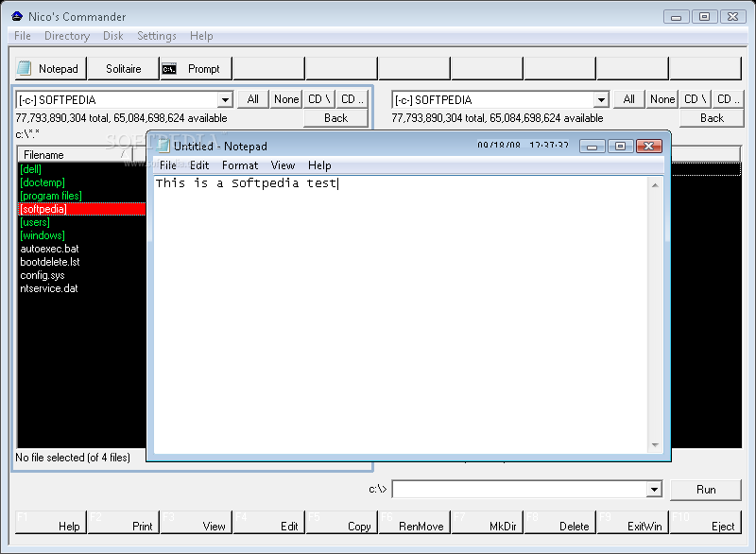756x554 pixels.
Task: Open Notepad's File menu
Action: (168, 165)
